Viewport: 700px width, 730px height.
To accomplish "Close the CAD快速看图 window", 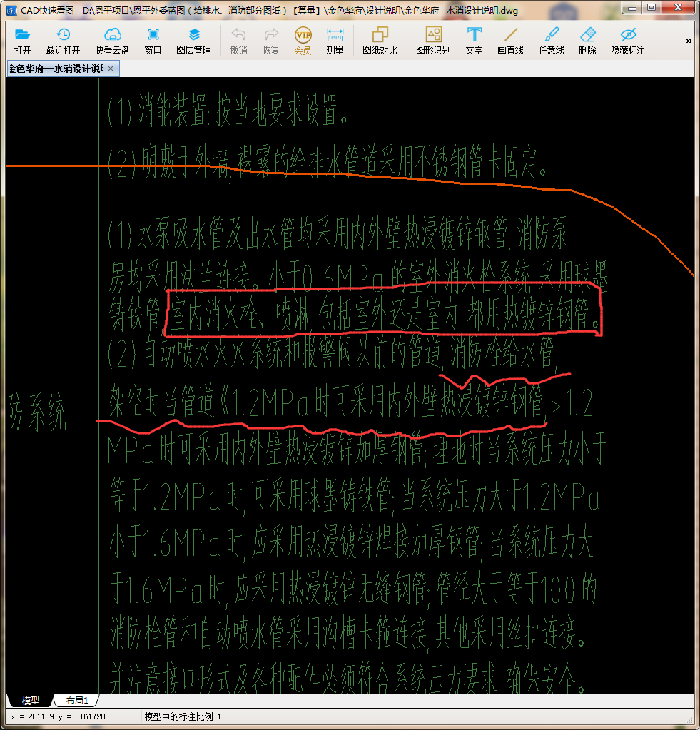I will click(678, 7).
